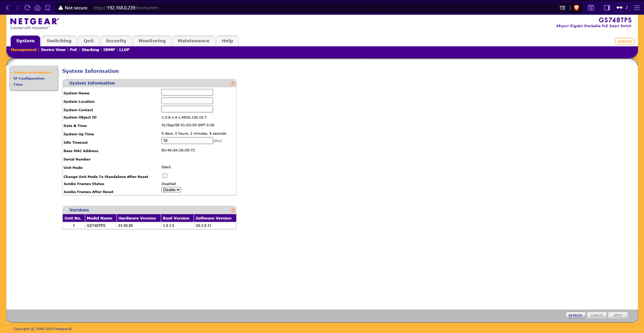Click the Unit No. column header
Image resolution: width=644 pixels, height=333 pixels.
(x=73, y=218)
